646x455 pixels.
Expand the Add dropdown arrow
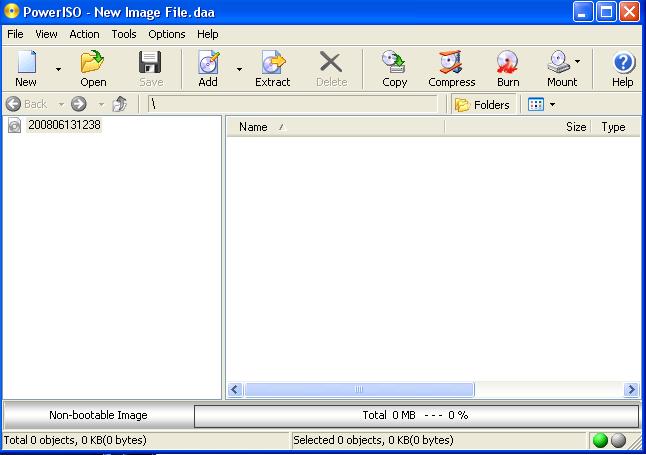click(239, 69)
